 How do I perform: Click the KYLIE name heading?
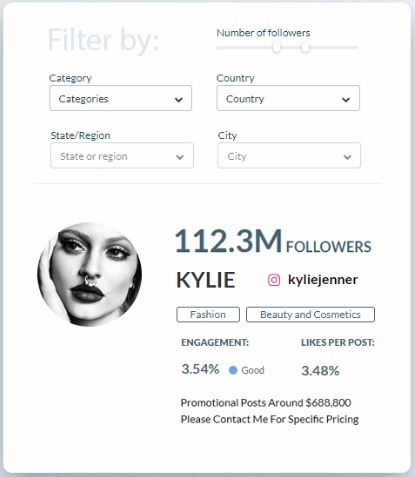206,280
